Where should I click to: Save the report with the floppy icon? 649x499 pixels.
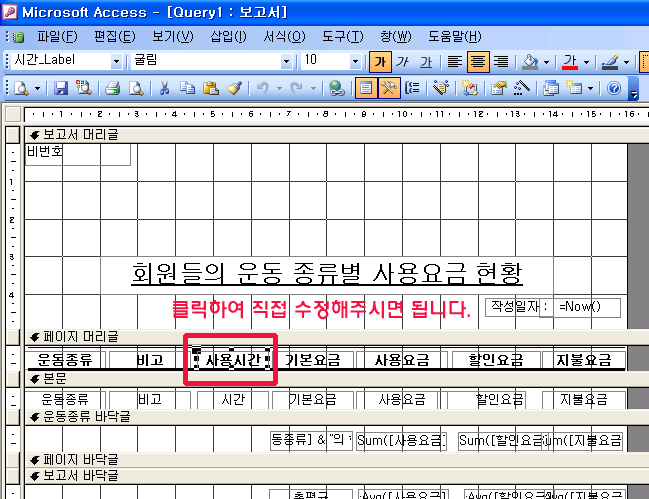point(61,88)
